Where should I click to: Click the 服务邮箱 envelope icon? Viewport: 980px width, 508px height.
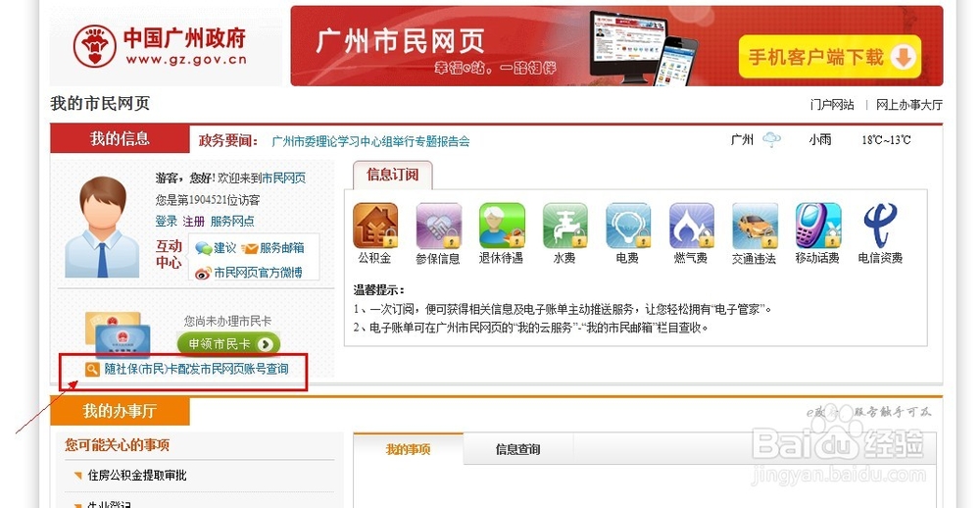(249, 248)
